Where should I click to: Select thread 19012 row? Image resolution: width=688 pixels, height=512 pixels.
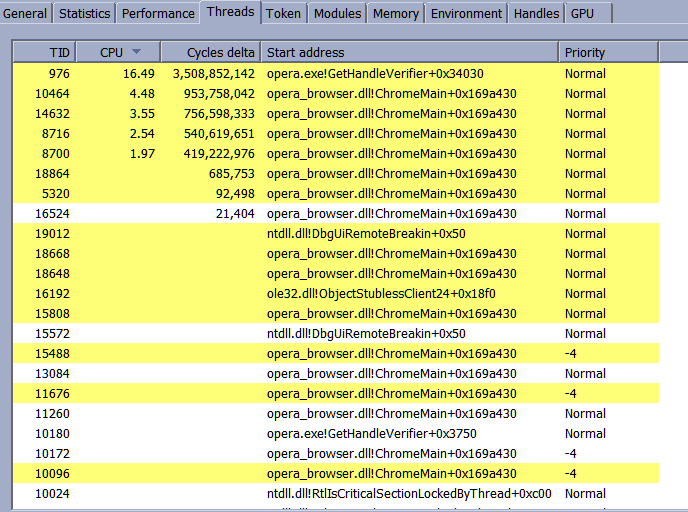tap(336, 233)
